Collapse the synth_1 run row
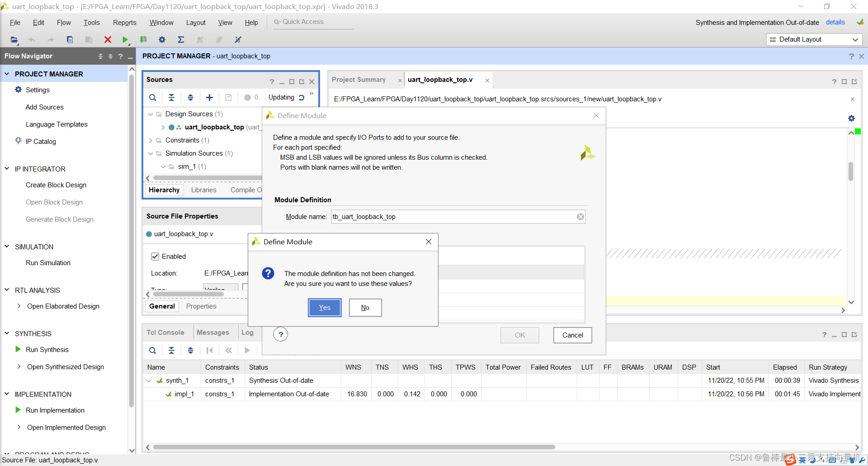 149,381
